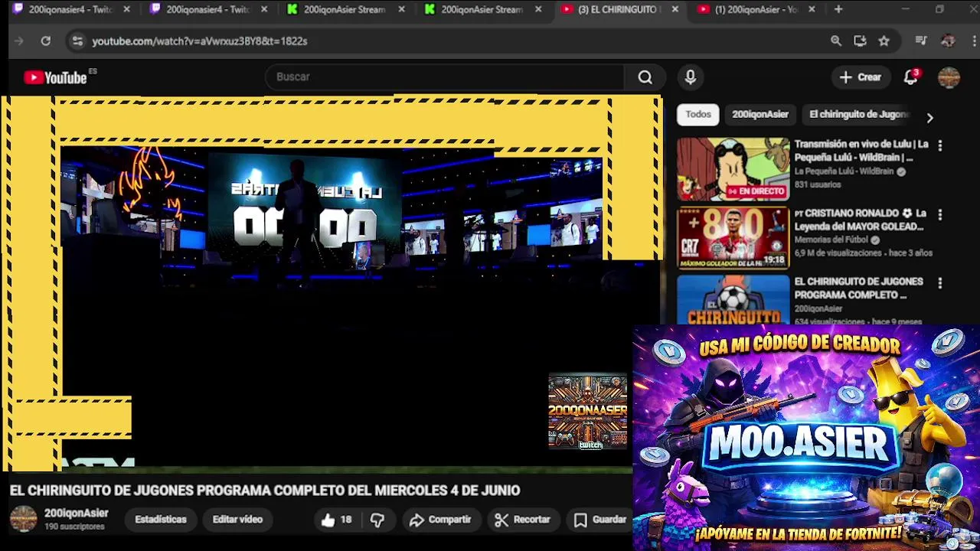This screenshot has height=551, width=980.
Task: Open options for CRISTIANO RONALDO video
Action: 940,214
